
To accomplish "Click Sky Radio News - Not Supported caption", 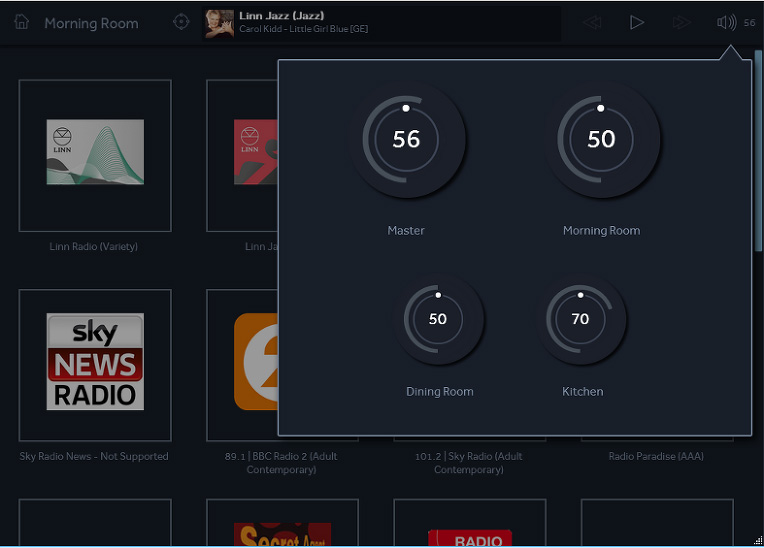I will click(94, 456).
